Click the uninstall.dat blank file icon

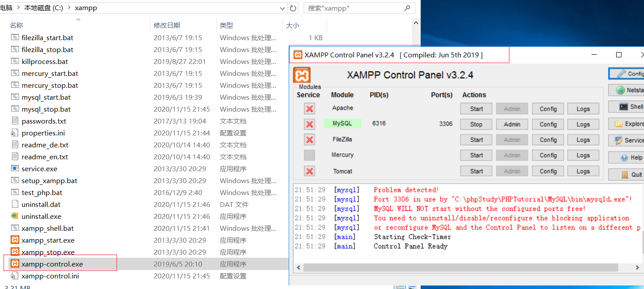[15, 205]
